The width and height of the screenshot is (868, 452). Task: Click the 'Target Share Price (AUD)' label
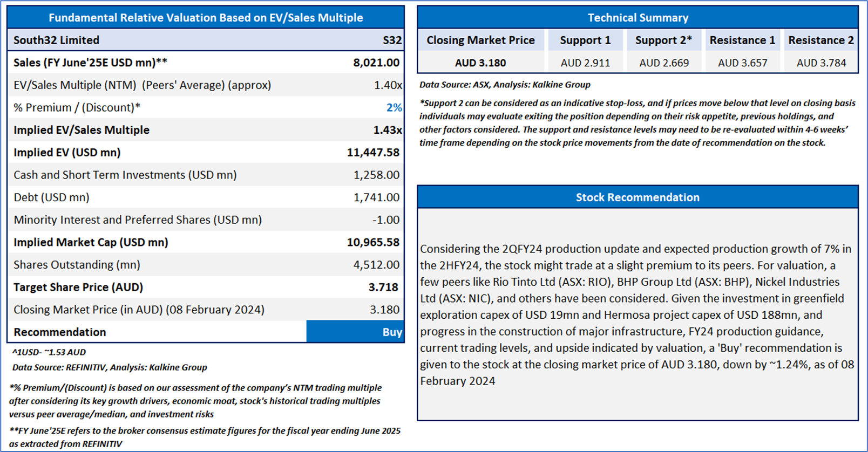click(x=78, y=287)
